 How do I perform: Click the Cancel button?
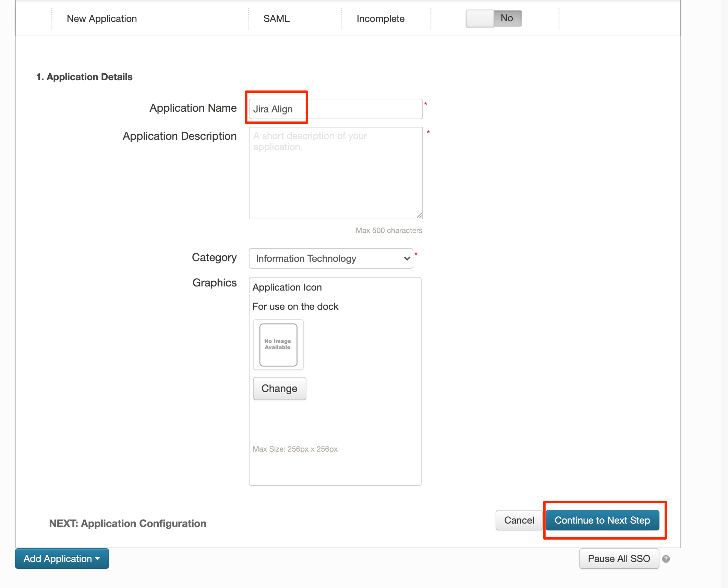pos(519,520)
